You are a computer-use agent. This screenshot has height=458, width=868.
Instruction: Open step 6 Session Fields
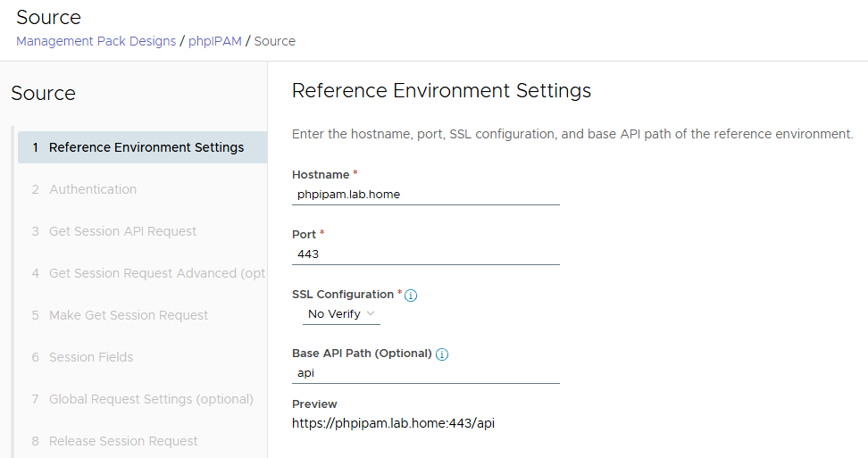pyautogui.click(x=91, y=357)
